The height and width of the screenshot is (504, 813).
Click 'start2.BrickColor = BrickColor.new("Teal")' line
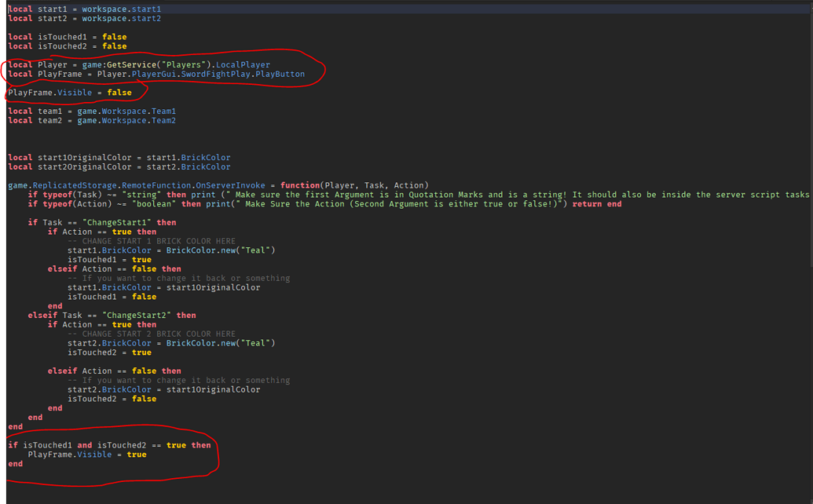171,343
